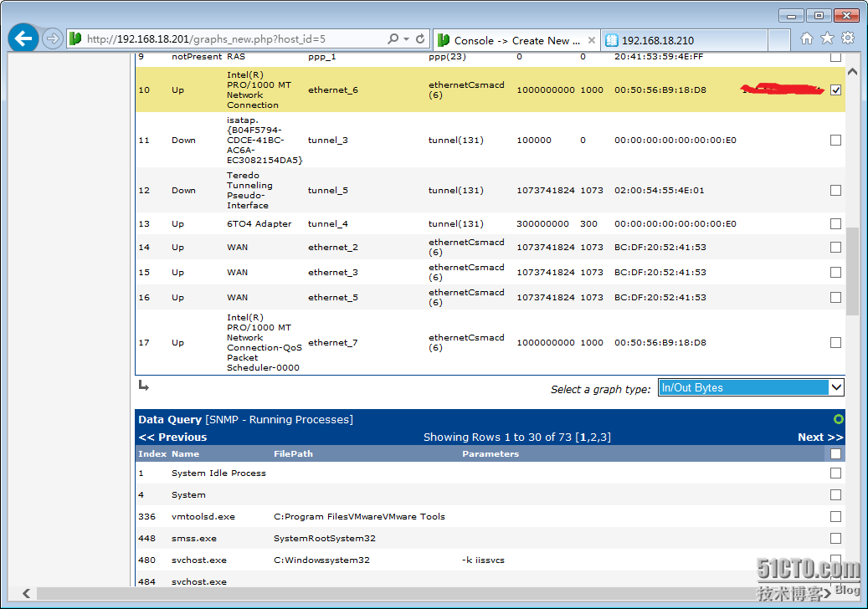This screenshot has width=868, height=609.
Task: Select the ethernet_2 name cell
Action: tap(333, 248)
